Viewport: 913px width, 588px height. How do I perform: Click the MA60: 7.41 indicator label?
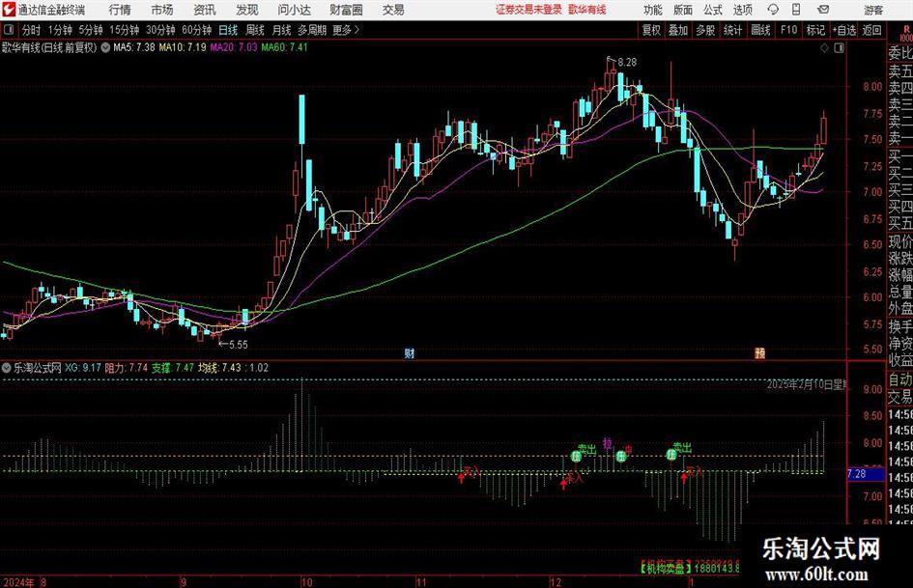285,47
